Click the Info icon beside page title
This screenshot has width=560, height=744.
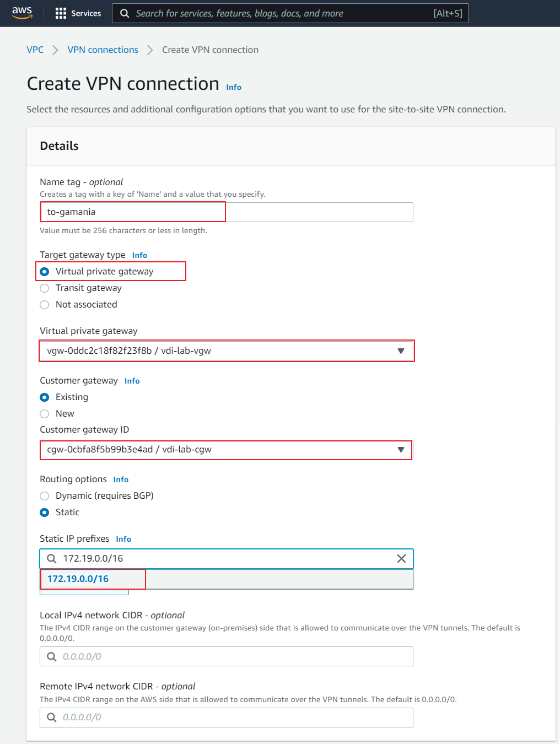(x=234, y=87)
